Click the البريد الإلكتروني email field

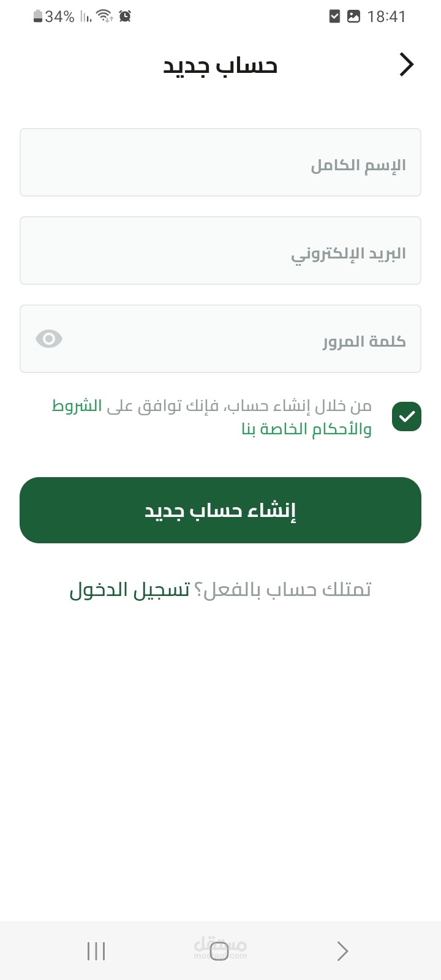pyautogui.click(x=221, y=251)
